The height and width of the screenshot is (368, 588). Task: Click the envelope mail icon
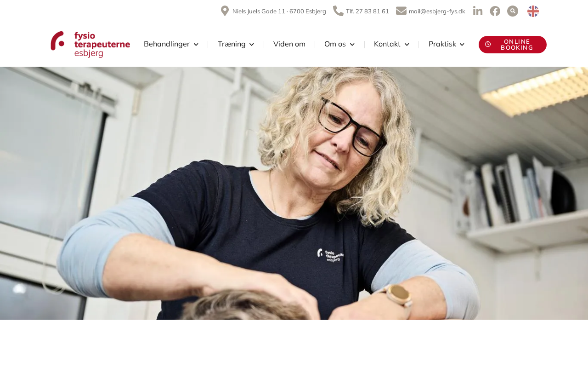tap(401, 11)
